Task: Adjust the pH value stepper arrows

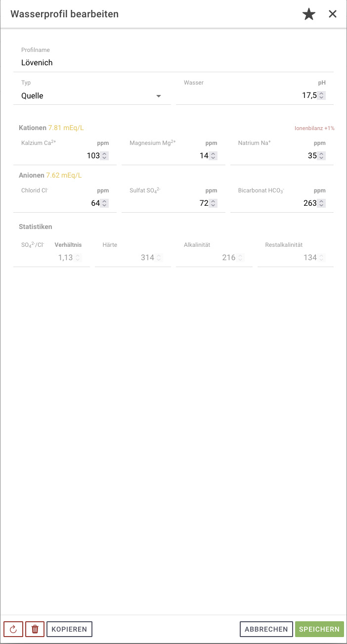Action: (322, 95)
